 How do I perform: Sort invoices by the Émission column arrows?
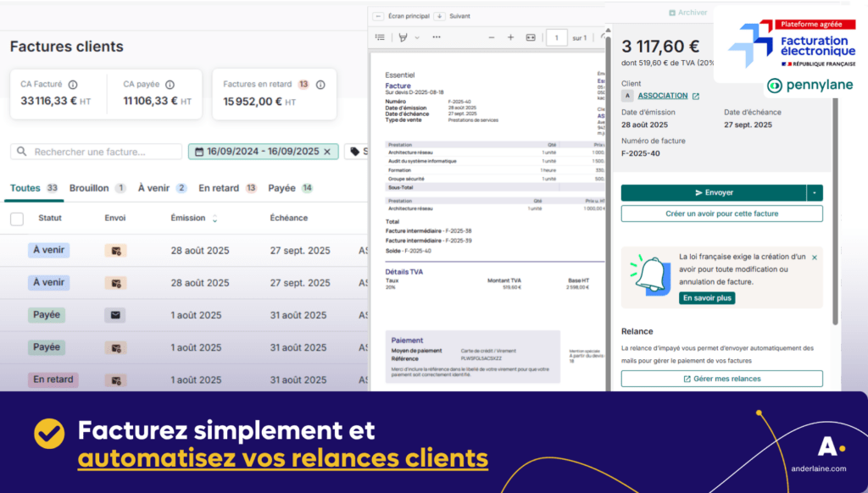214,219
